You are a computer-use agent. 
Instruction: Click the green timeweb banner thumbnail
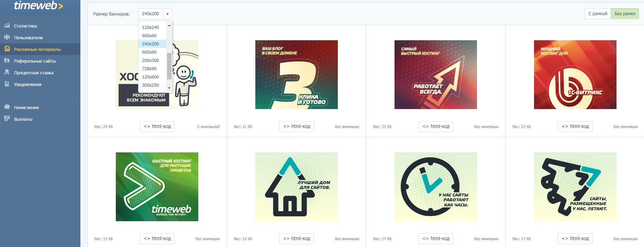[x=157, y=187]
